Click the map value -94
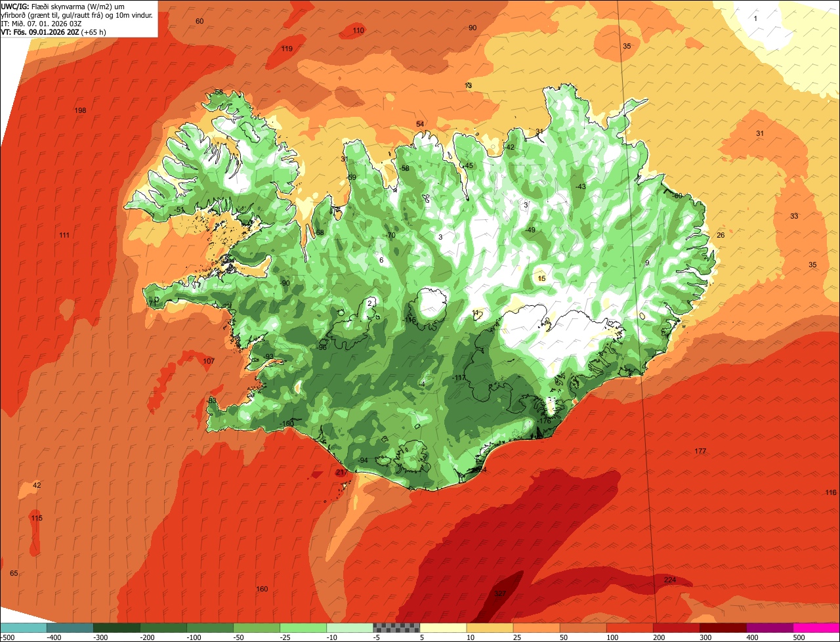Screen dimensions: 840x642 363,460
